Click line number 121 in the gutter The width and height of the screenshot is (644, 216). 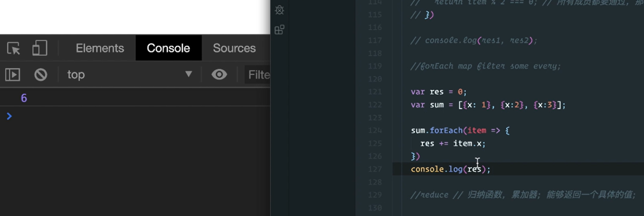pyautogui.click(x=375, y=92)
